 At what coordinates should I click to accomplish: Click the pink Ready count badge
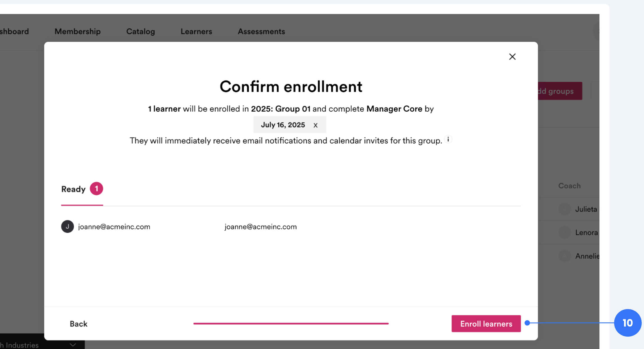pos(96,189)
